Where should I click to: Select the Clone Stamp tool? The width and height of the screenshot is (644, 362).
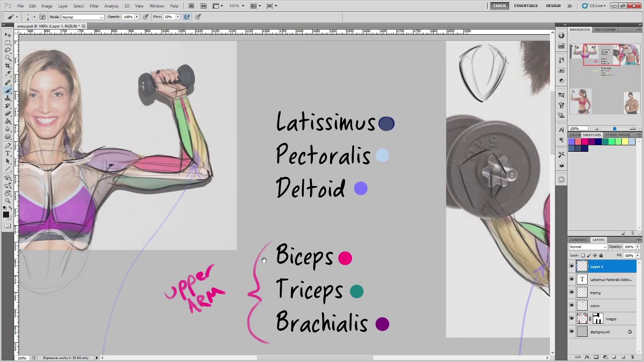tap(8, 99)
